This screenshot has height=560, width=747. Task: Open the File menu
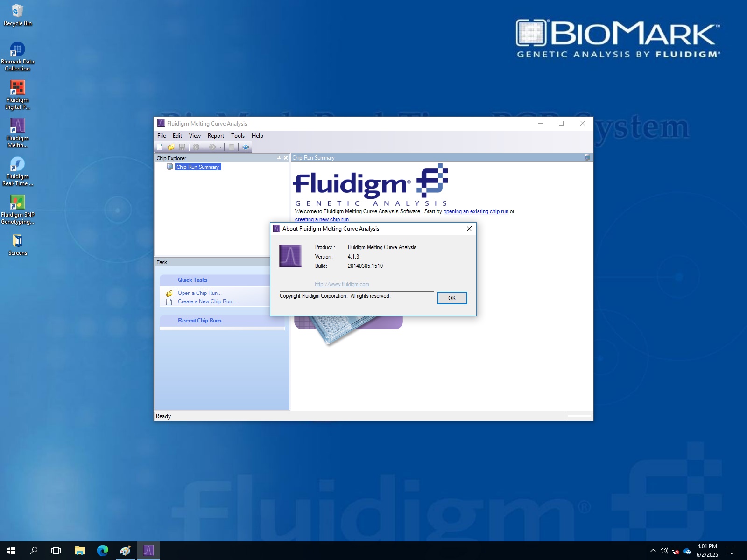coord(162,136)
